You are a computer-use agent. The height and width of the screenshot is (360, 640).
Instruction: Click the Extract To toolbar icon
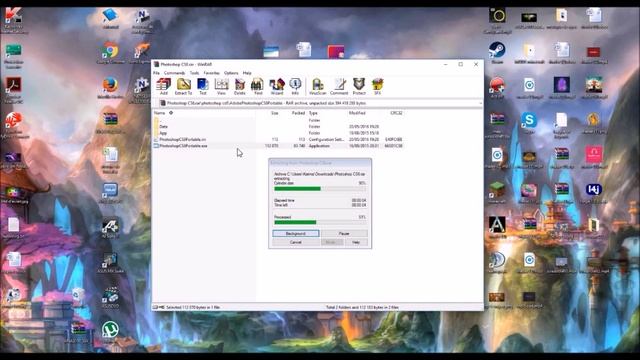coord(183,86)
